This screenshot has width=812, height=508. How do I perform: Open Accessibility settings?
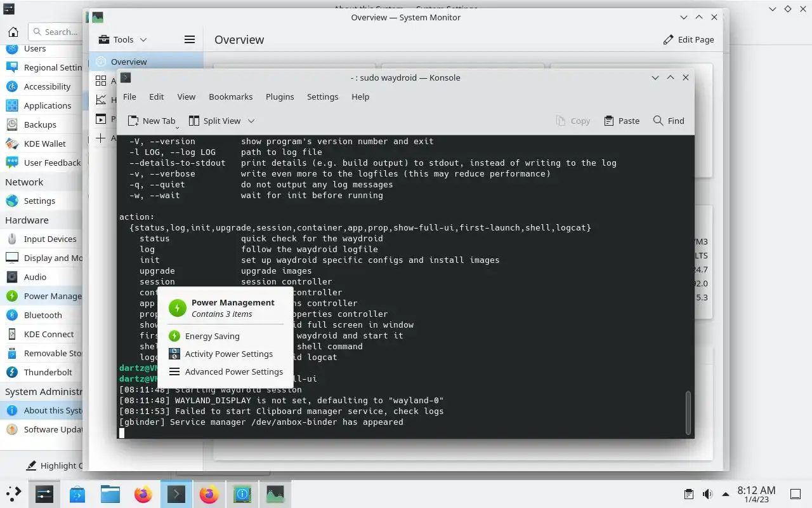42,86
